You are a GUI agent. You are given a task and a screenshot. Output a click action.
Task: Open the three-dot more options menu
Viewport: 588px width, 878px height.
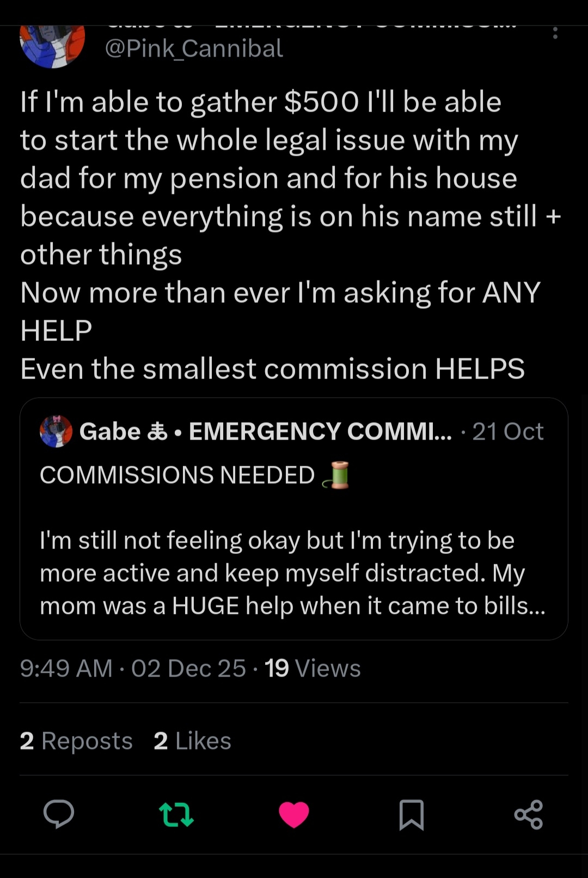tap(555, 34)
